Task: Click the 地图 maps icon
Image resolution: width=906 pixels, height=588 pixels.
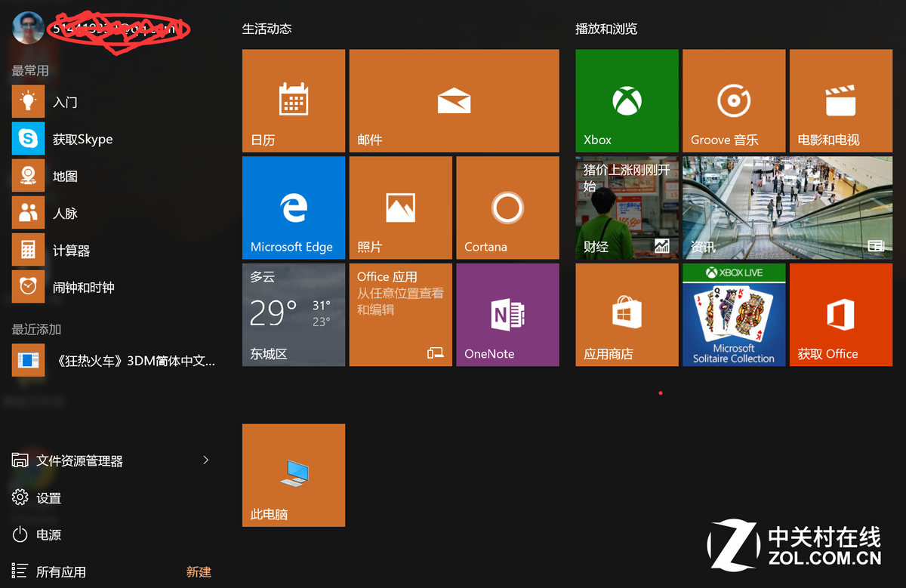Action: tap(29, 176)
